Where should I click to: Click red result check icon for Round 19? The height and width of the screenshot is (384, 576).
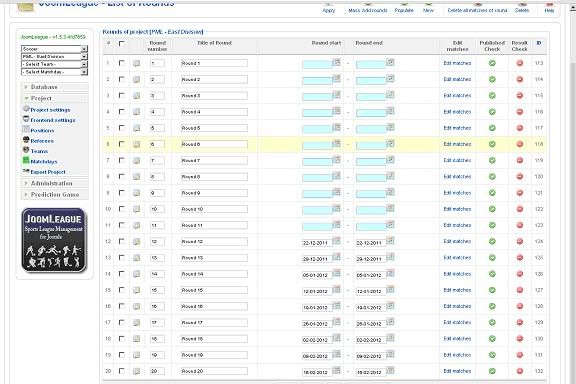pos(520,355)
